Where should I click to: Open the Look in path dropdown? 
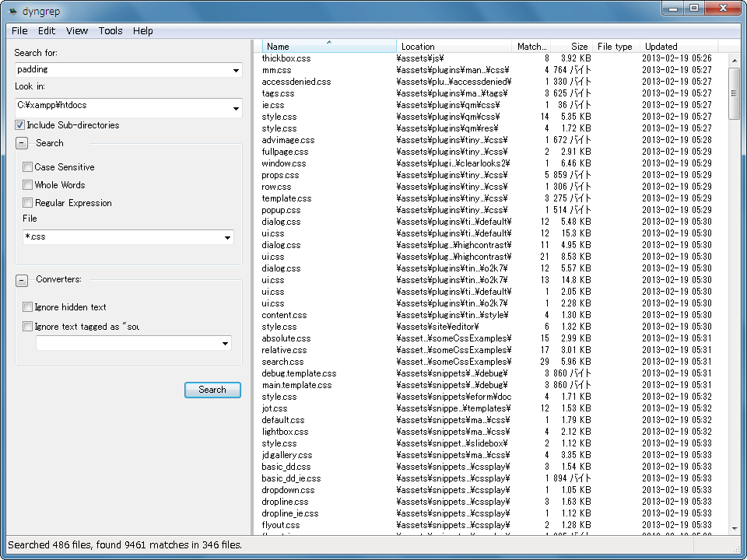tap(236, 109)
